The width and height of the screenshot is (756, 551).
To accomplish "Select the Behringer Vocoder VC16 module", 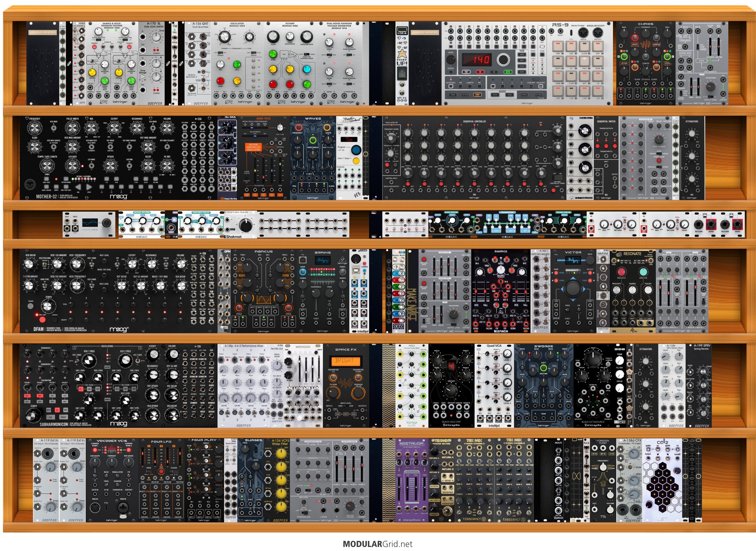I will [112, 480].
